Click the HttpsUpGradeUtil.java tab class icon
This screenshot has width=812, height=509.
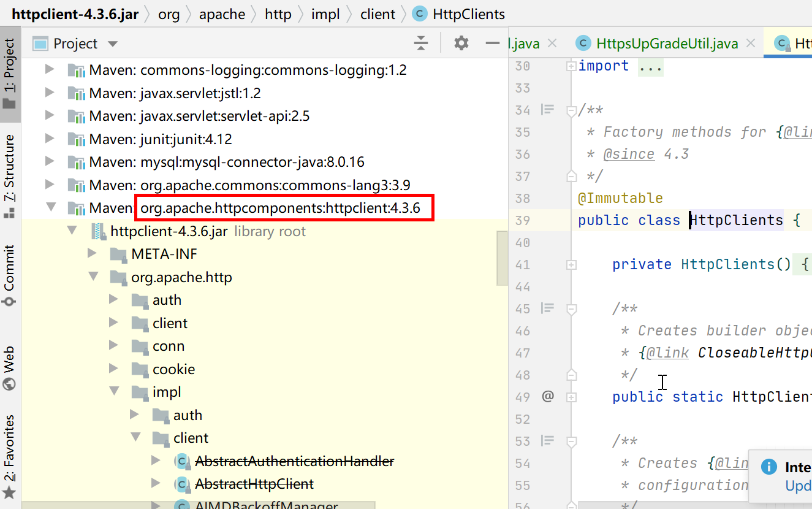pyautogui.click(x=584, y=44)
